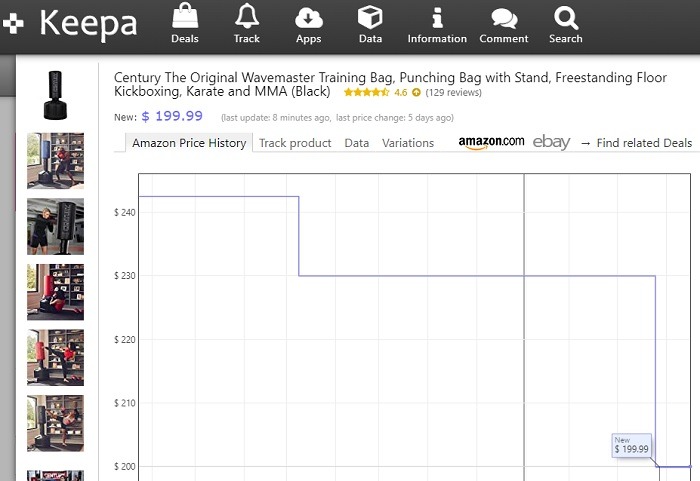Click the $199.99 price point tooltip on graph
This screenshot has height=481, width=700.
[632, 446]
